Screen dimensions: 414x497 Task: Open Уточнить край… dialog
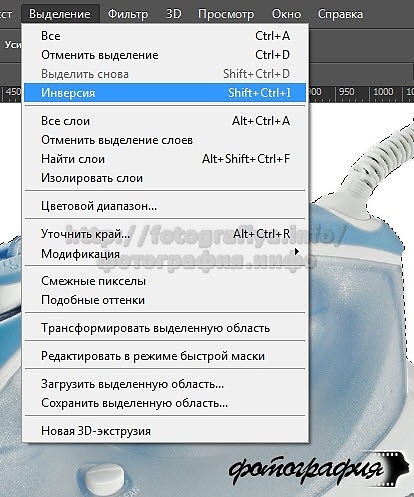point(165,234)
